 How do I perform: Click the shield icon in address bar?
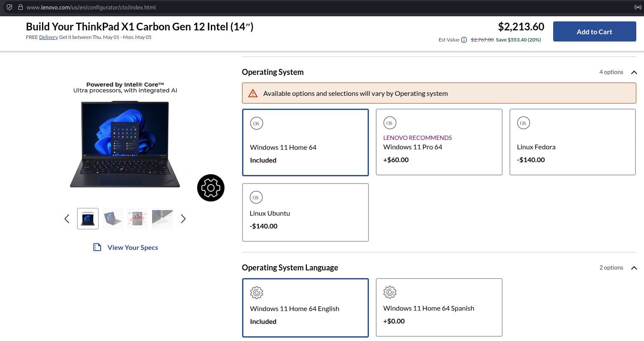click(x=9, y=7)
